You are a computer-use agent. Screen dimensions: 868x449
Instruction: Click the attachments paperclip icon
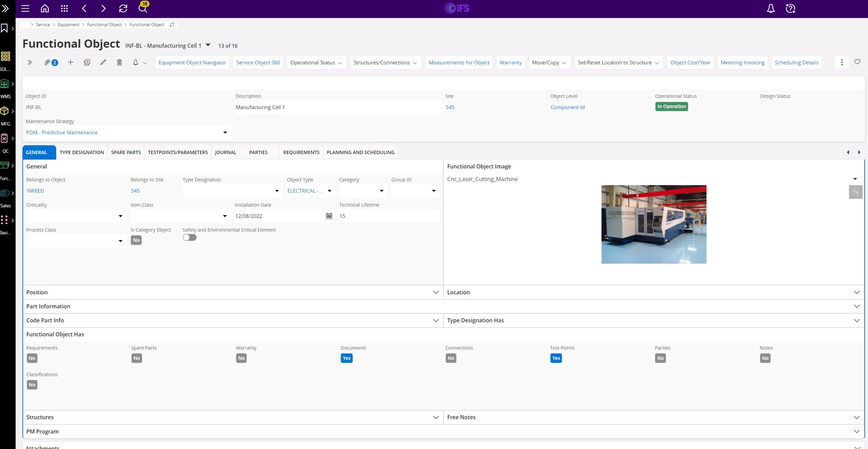point(48,62)
